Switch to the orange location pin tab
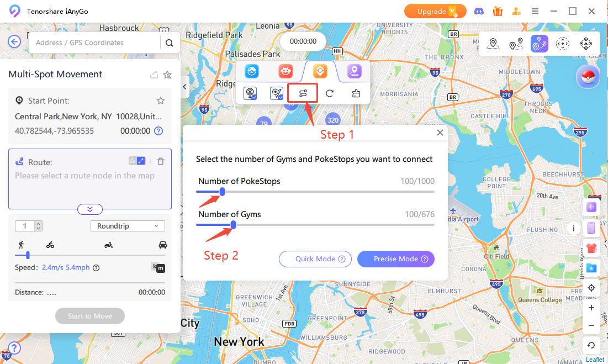Screen dimensions: 608x364 coord(320,71)
